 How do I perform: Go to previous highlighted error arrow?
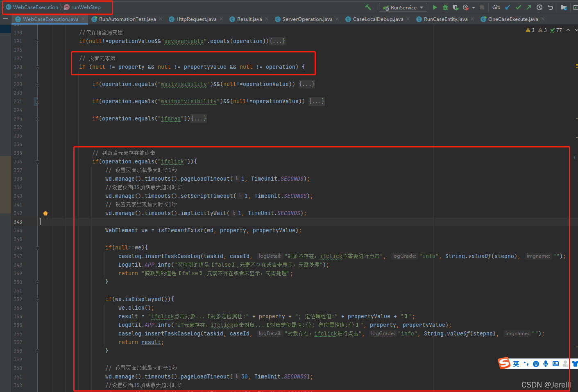(568, 30)
